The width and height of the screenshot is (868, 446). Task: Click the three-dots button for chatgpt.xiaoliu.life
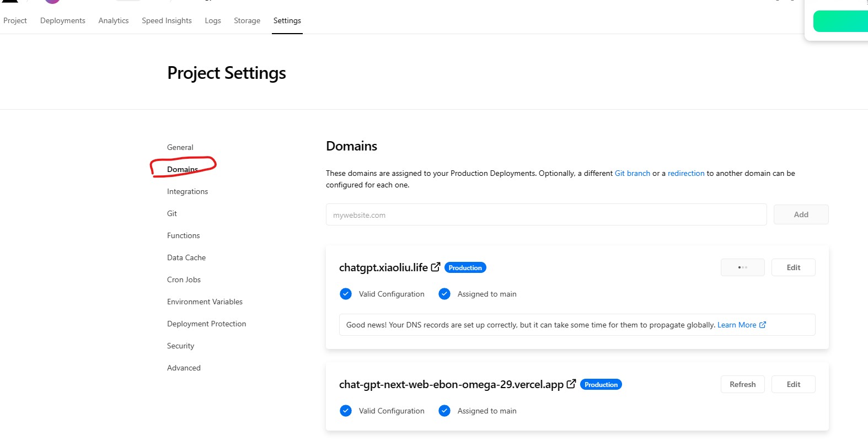click(742, 267)
